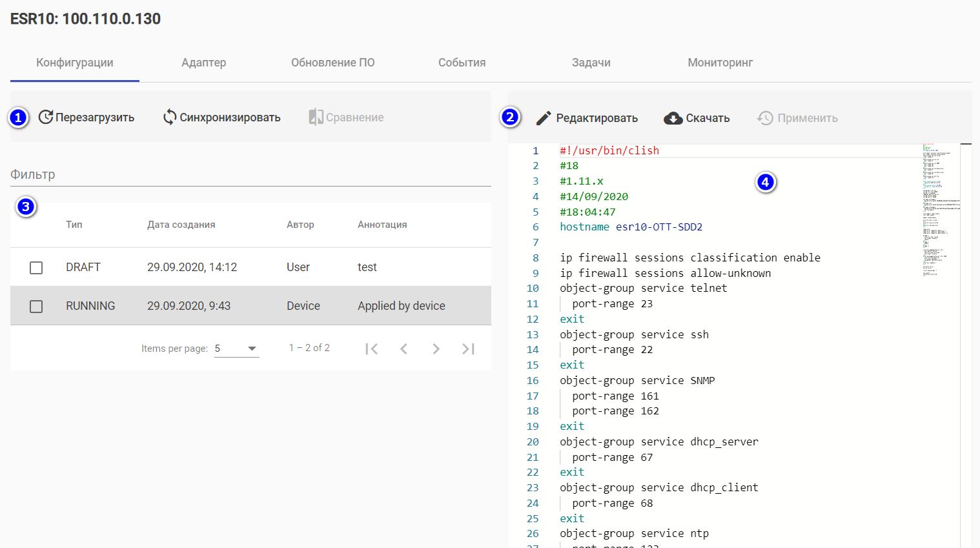
Task: Click the Скачать cloud download icon
Action: tap(673, 118)
